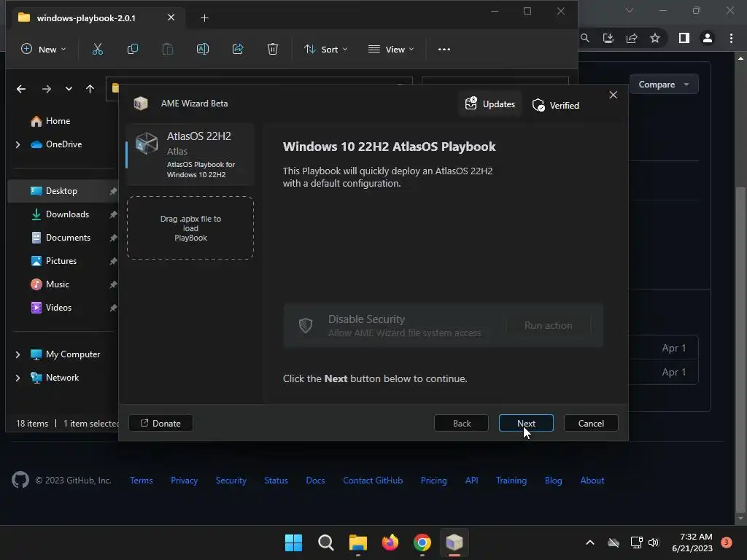The width and height of the screenshot is (747, 560).
Task: Open the Privacy footer link
Action: tap(185, 481)
